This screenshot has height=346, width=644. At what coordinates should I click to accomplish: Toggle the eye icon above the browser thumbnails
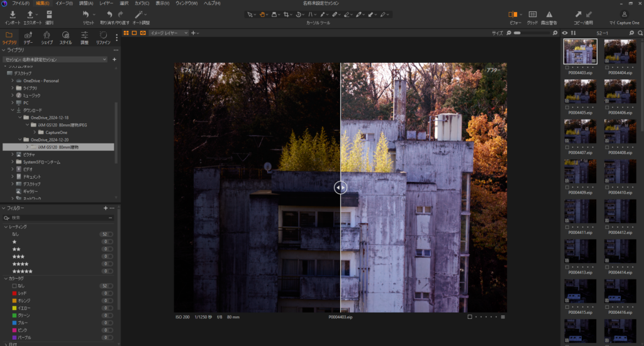coord(565,33)
